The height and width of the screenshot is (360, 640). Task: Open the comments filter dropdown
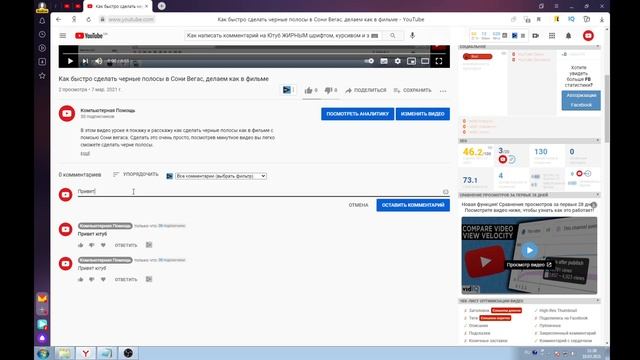221,176
